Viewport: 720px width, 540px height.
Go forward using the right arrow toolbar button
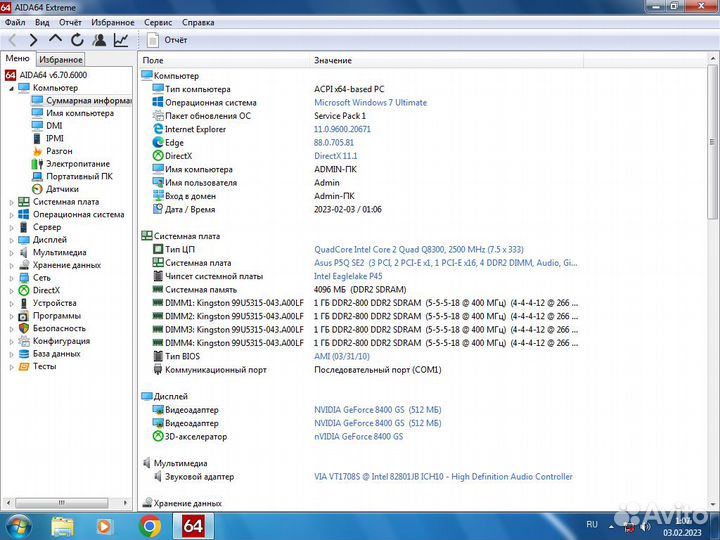pos(34,40)
